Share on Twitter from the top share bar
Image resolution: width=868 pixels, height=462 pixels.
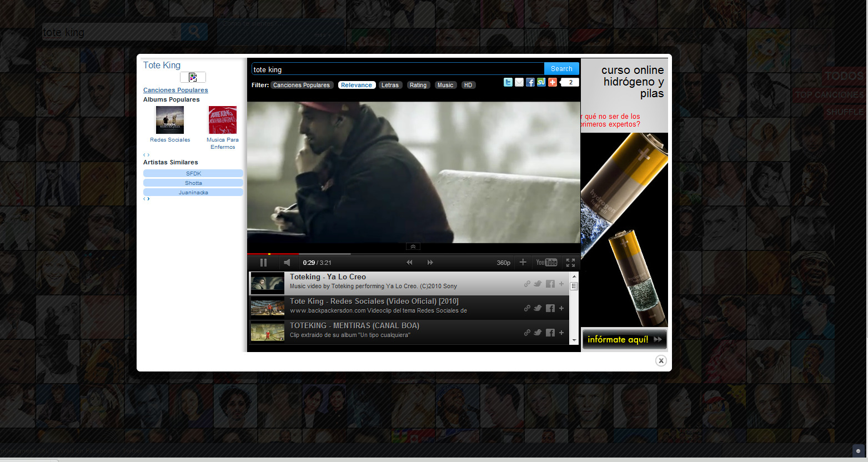click(x=508, y=82)
